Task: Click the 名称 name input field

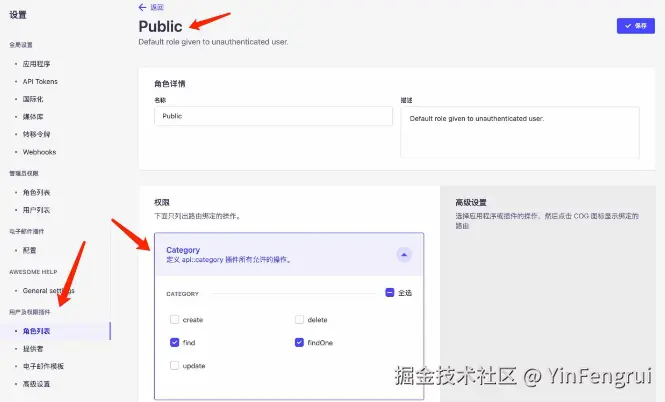Action: [x=273, y=116]
